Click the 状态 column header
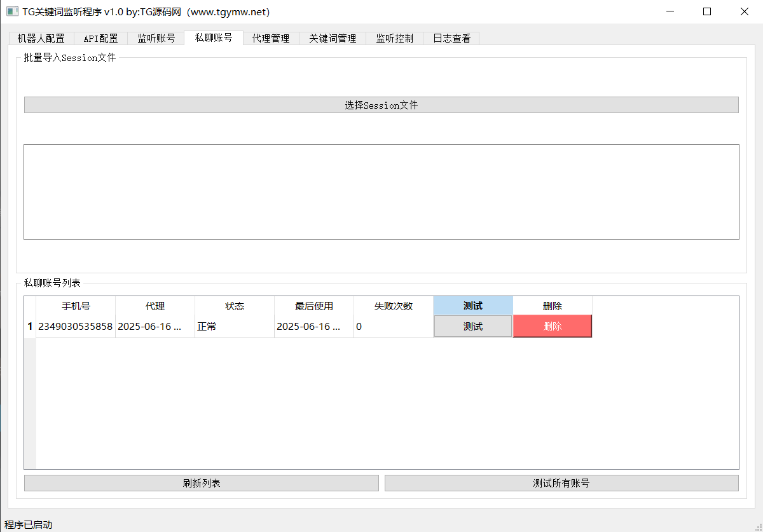 (235, 306)
